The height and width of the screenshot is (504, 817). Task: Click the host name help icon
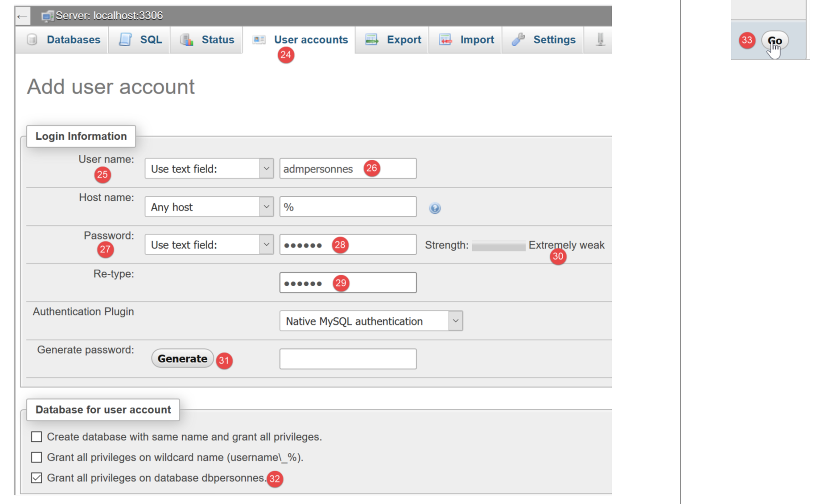435,208
